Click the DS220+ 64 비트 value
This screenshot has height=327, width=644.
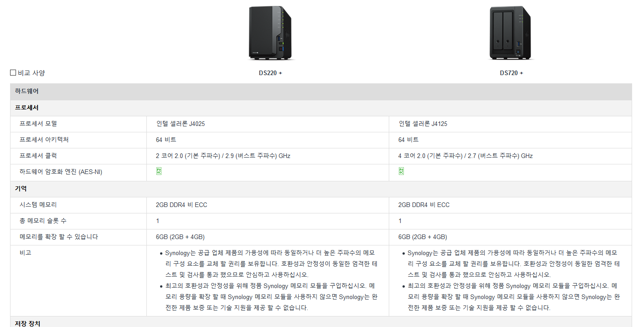pos(166,140)
